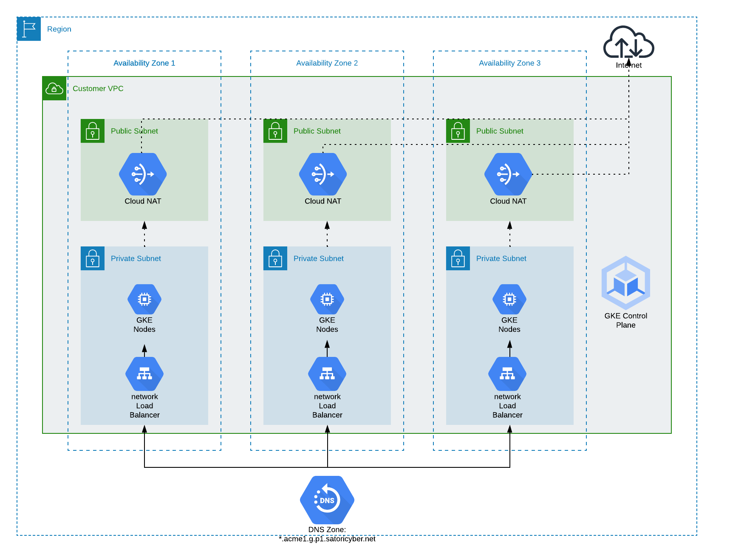Select network Load Balancer icon in Zone 1
The width and height of the screenshot is (744, 560).
144,374
